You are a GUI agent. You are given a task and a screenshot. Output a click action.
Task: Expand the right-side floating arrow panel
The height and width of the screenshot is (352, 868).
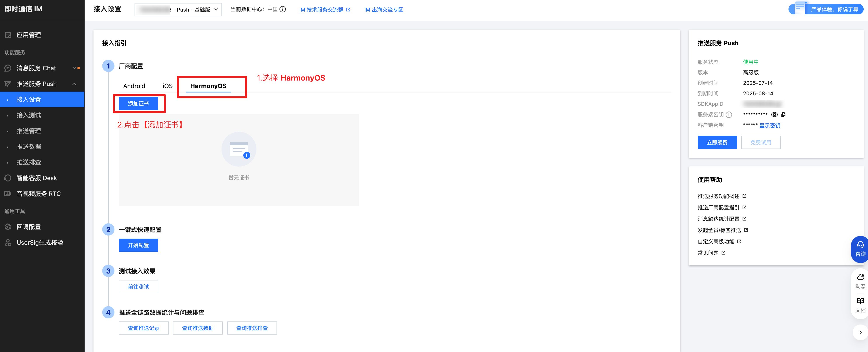pos(860,332)
